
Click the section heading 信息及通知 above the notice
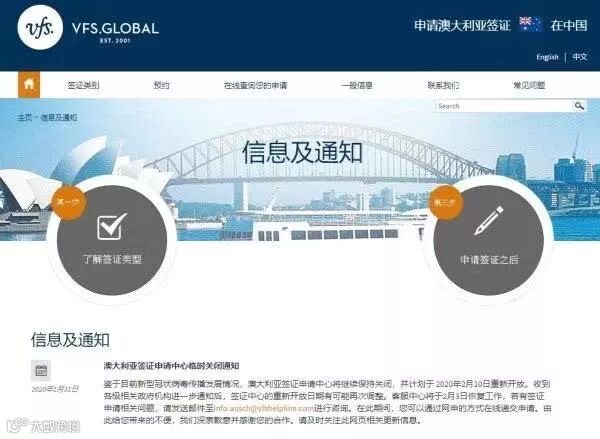coord(70,340)
